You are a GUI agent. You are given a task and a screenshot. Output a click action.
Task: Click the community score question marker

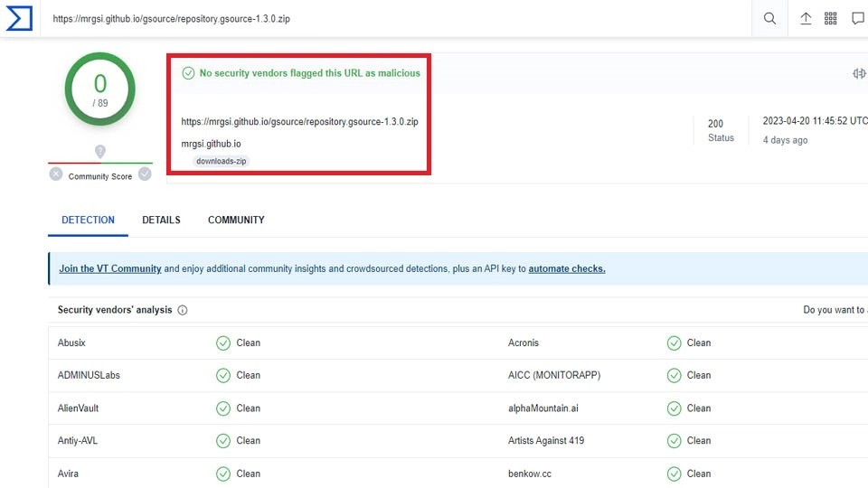(100, 151)
